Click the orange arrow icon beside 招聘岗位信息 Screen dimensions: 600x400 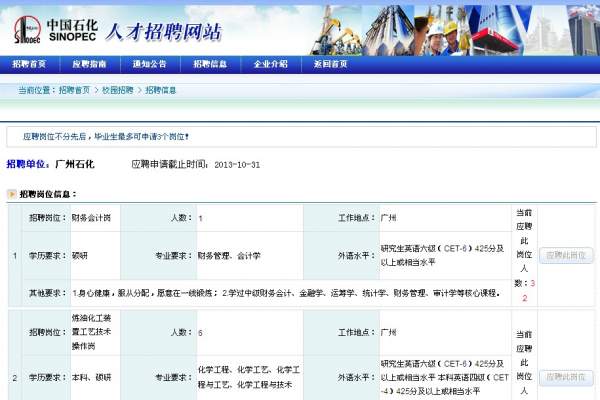11,194
